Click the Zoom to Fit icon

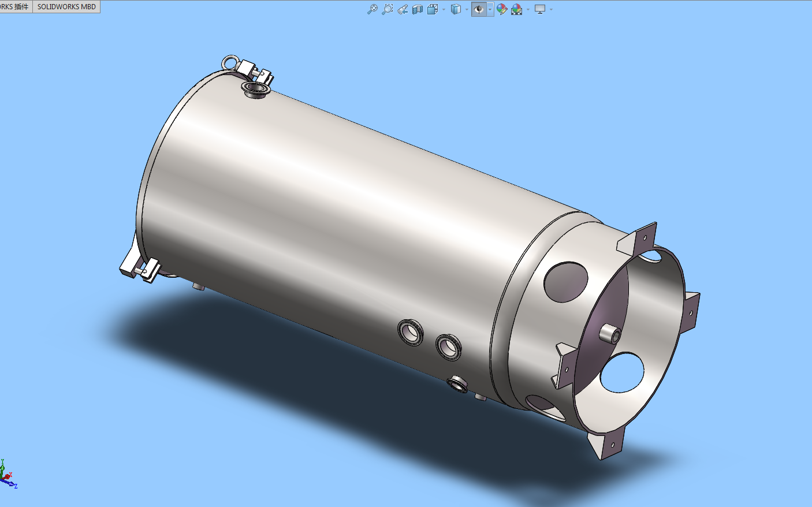(x=373, y=9)
